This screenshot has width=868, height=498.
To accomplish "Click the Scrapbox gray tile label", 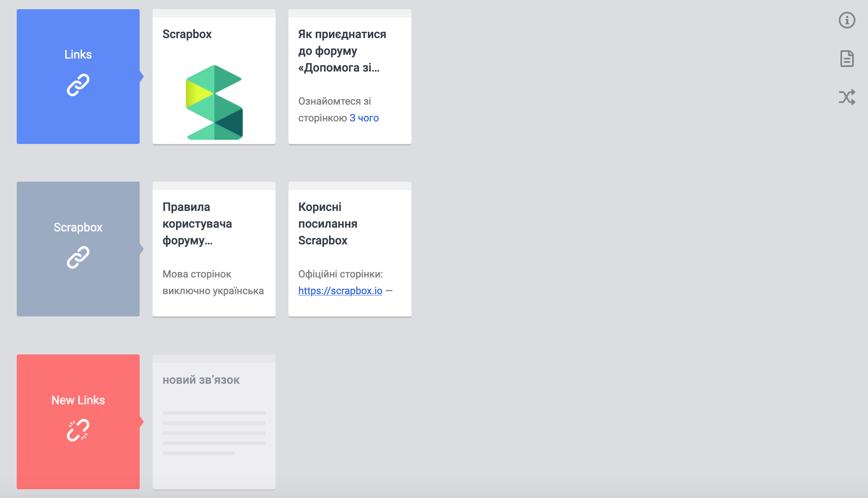I will click(78, 227).
